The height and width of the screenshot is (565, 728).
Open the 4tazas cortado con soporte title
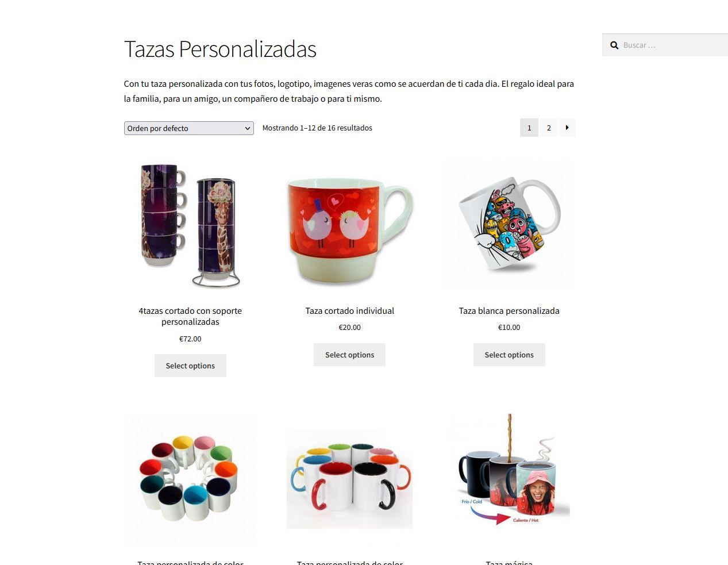tap(190, 316)
